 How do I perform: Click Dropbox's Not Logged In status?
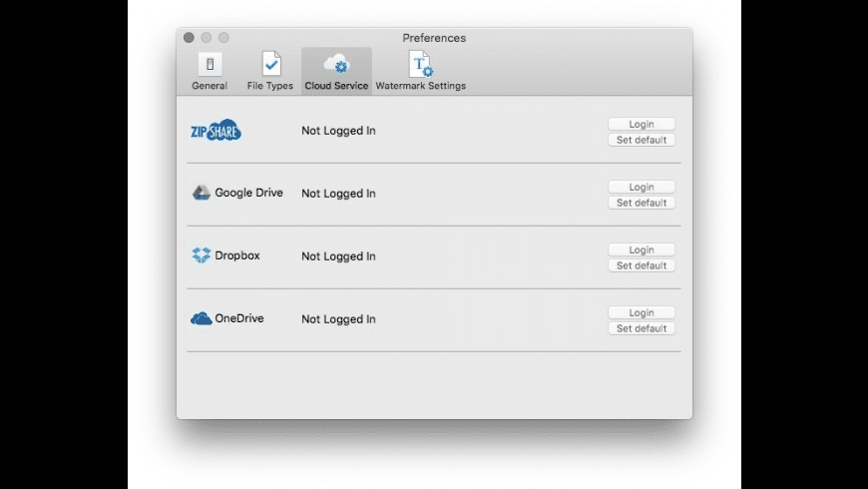[x=339, y=256]
